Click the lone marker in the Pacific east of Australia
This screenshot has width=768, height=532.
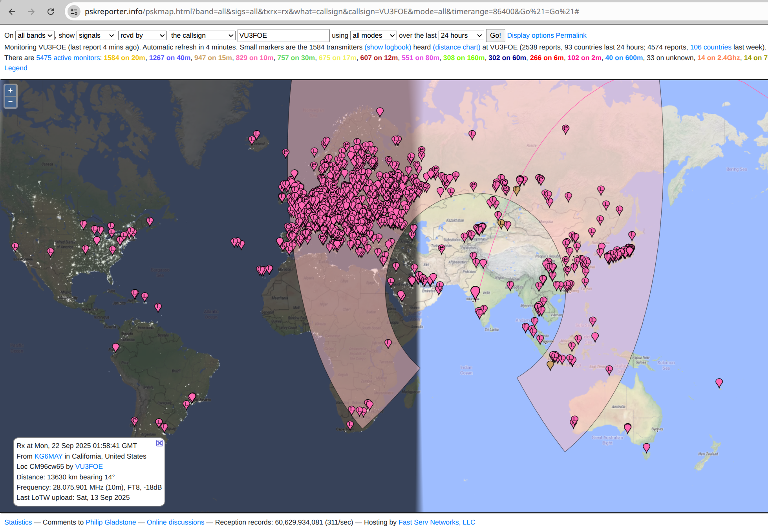tap(719, 383)
